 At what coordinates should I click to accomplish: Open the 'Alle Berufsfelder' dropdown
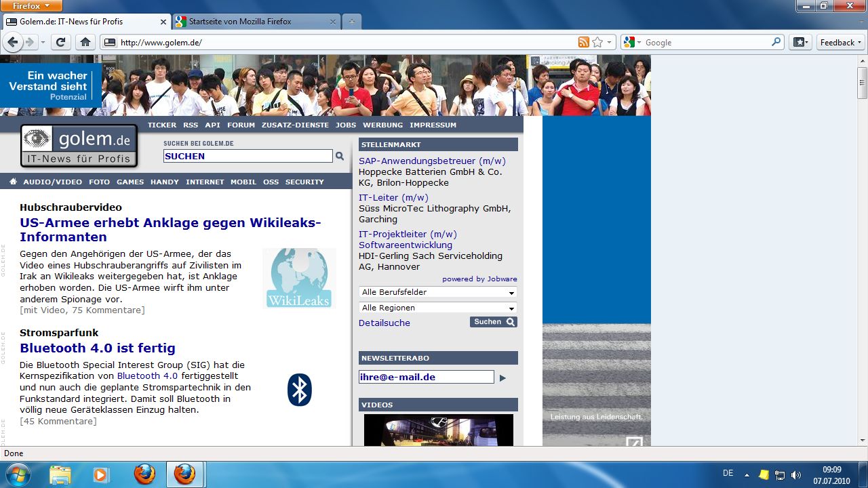437,292
